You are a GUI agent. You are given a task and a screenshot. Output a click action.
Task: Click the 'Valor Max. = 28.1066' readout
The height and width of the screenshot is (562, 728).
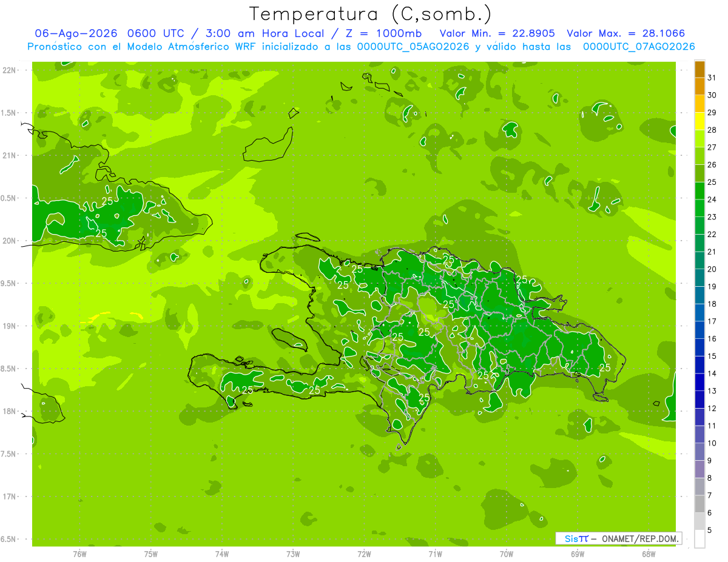[625, 33]
